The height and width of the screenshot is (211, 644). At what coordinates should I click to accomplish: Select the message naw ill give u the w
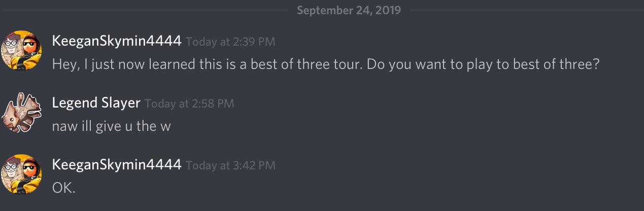pyautogui.click(x=111, y=127)
